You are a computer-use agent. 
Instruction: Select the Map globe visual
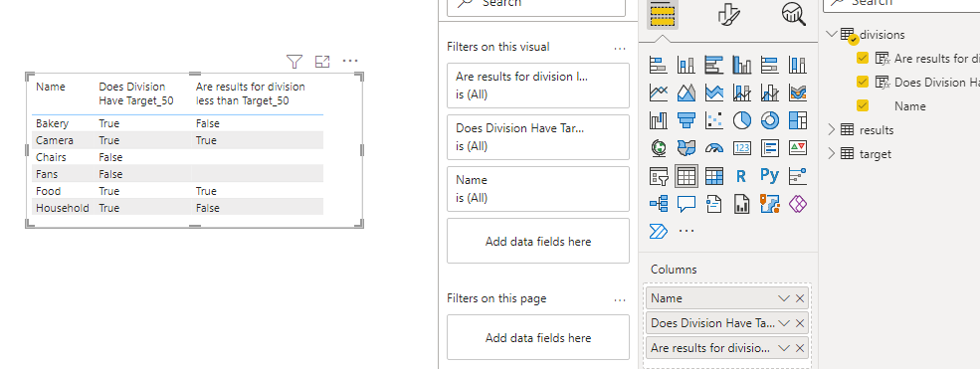point(658,148)
